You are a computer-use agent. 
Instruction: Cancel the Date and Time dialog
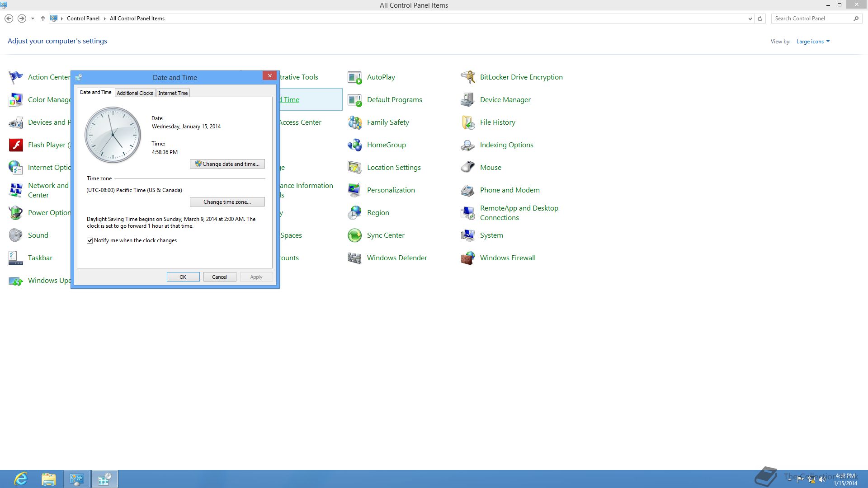click(220, 277)
